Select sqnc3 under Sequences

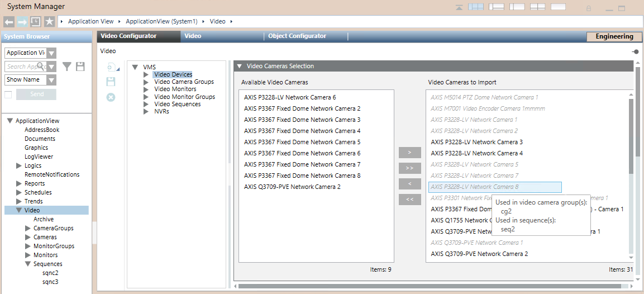50,282
